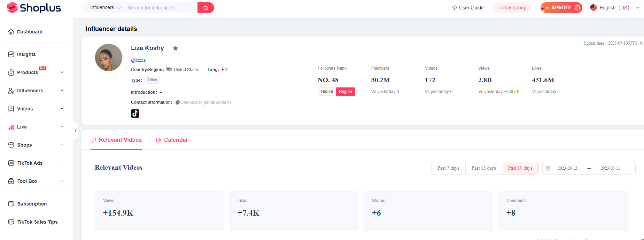This screenshot has width=644, height=240.
Task: Click the start date 2023-06-12 field
Action: point(567,168)
